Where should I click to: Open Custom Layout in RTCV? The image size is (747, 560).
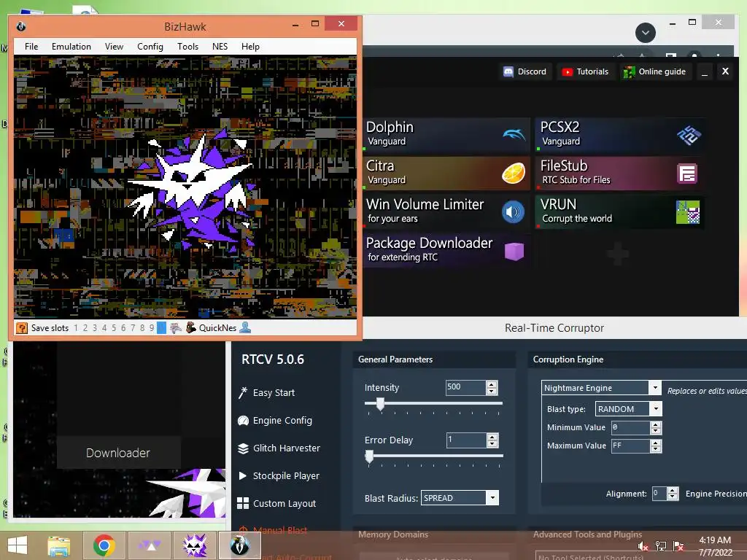point(276,503)
